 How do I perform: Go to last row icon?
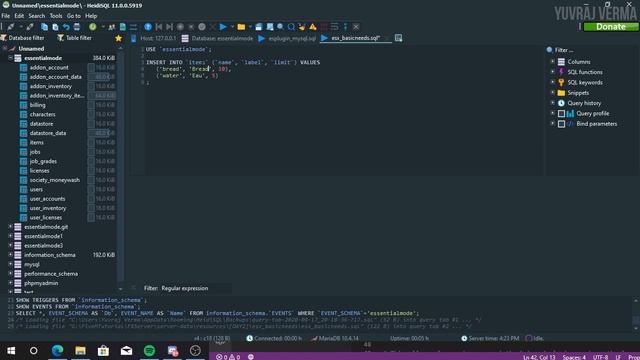169,27
